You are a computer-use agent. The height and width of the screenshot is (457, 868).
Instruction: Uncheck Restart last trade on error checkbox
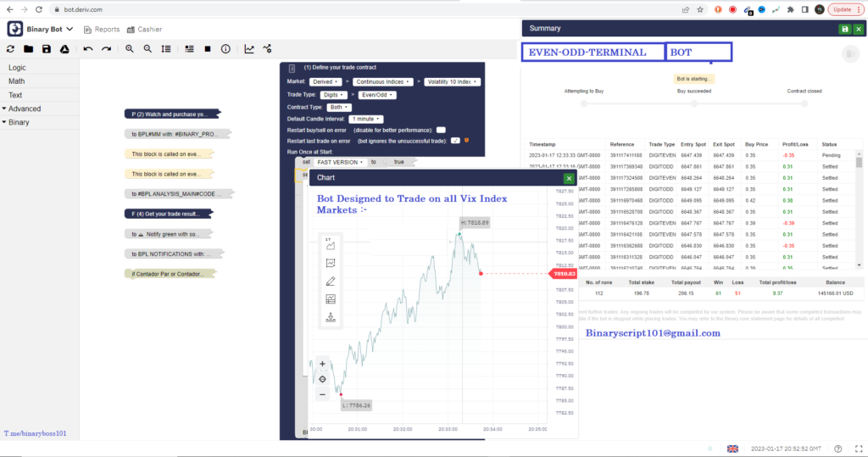tap(455, 141)
